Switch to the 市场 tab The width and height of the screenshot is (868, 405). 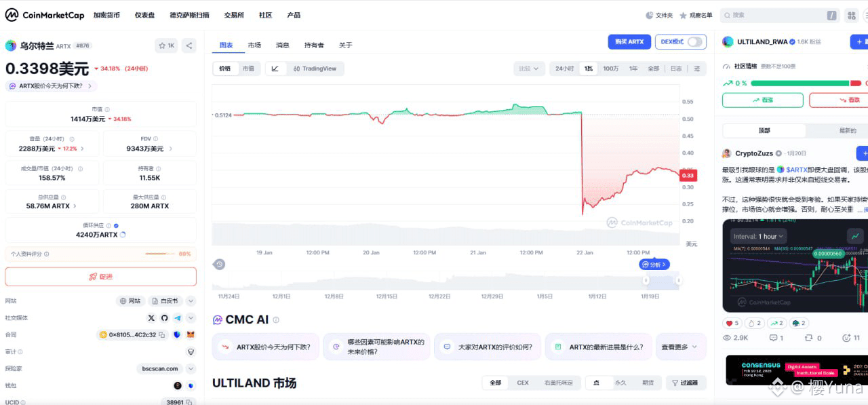[x=254, y=45]
